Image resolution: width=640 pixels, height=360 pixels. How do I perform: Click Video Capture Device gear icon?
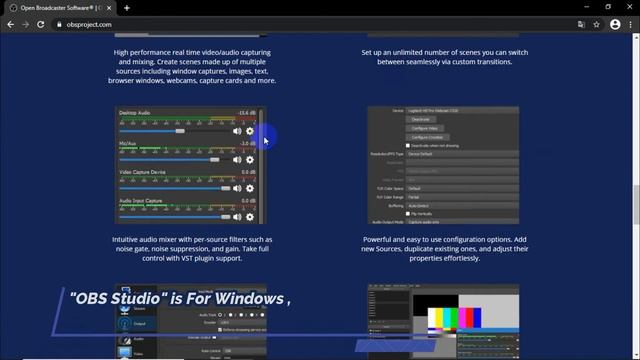pyautogui.click(x=250, y=188)
